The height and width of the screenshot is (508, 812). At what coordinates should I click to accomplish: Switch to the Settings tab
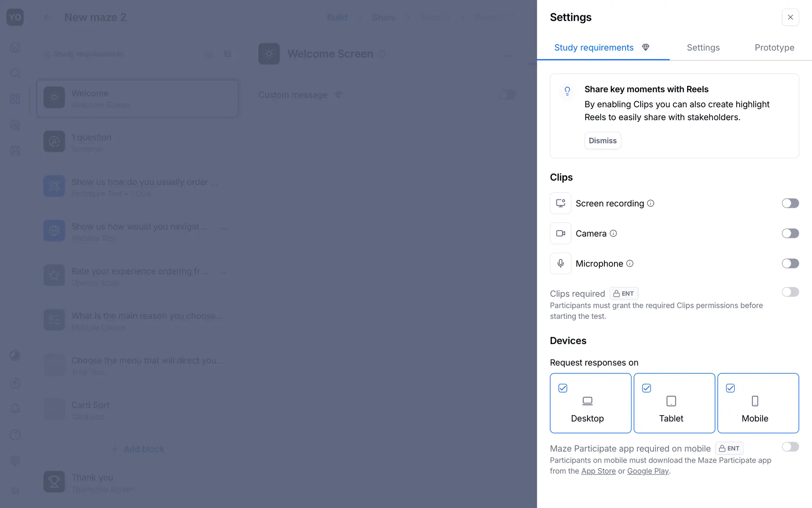click(x=703, y=47)
